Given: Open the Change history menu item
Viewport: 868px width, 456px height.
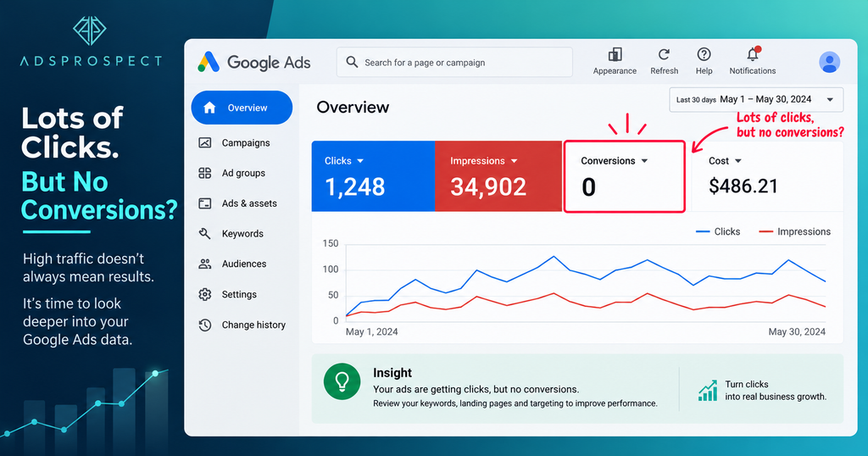Looking at the screenshot, I should point(242,325).
